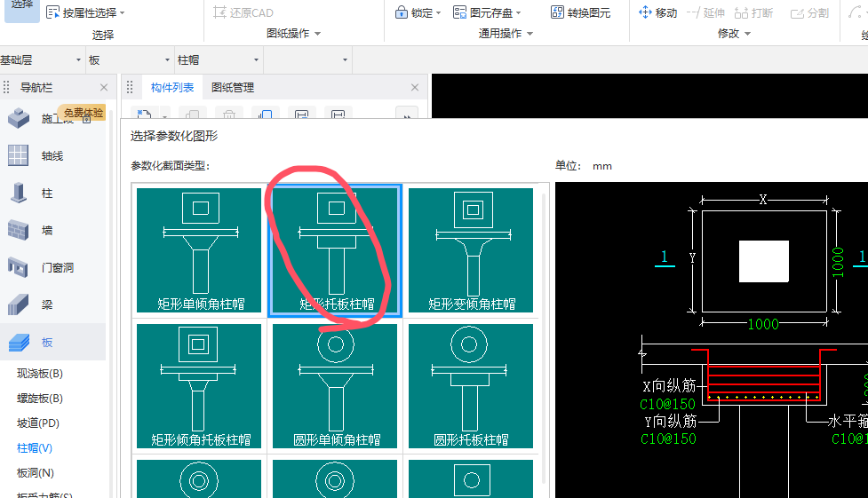Image resolution: width=868 pixels, height=498 pixels.
Task: Click the copy component icon in list toolbar
Action: 192,115
